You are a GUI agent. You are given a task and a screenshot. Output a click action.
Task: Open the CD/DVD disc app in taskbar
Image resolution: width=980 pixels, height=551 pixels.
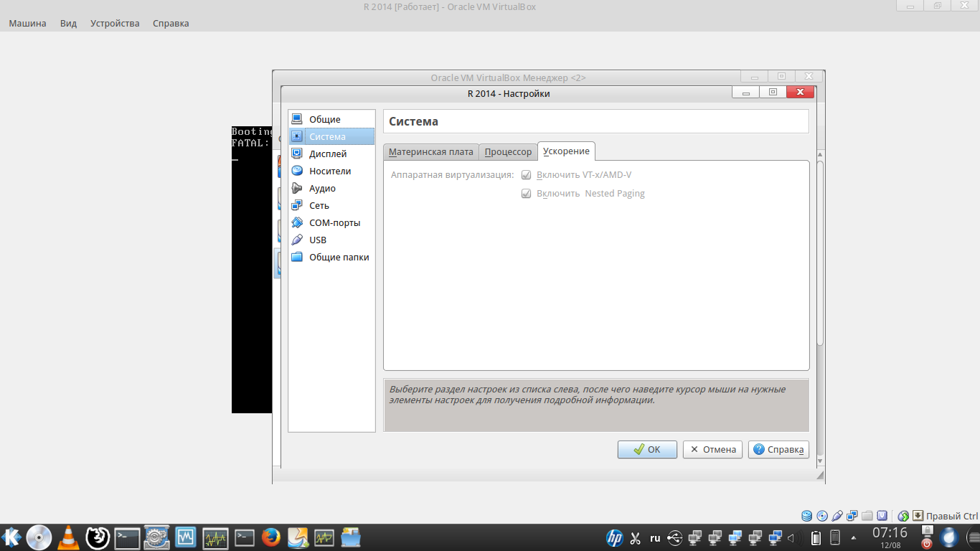click(x=39, y=537)
